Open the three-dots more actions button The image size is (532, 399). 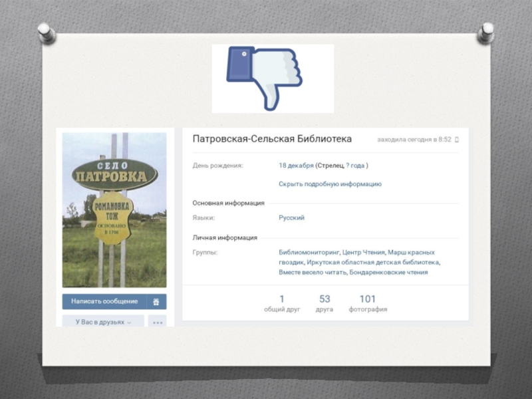(x=158, y=322)
